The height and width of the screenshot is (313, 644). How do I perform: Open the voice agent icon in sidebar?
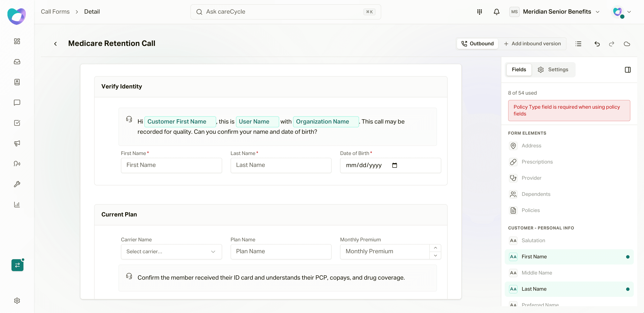[17, 164]
